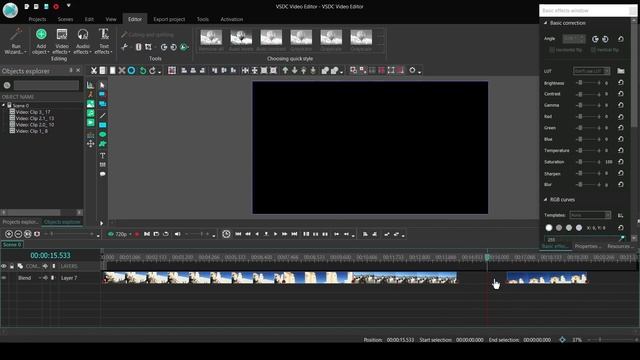This screenshot has width=640, height=360.
Task: Click the green Undo arrow
Action: click(142, 71)
